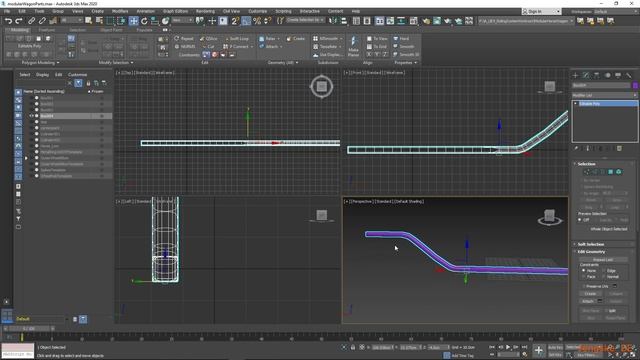
Task: Open the Customize menu
Action: point(258,11)
